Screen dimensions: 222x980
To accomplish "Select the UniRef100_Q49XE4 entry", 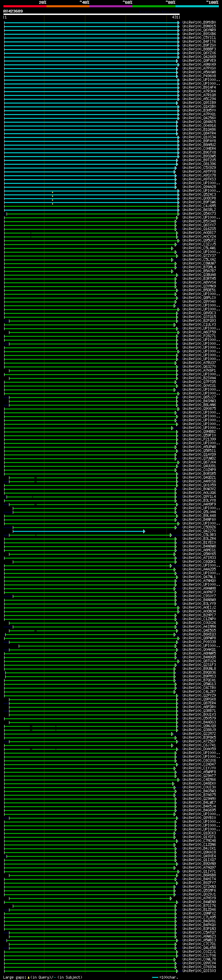I will coord(199,856).
